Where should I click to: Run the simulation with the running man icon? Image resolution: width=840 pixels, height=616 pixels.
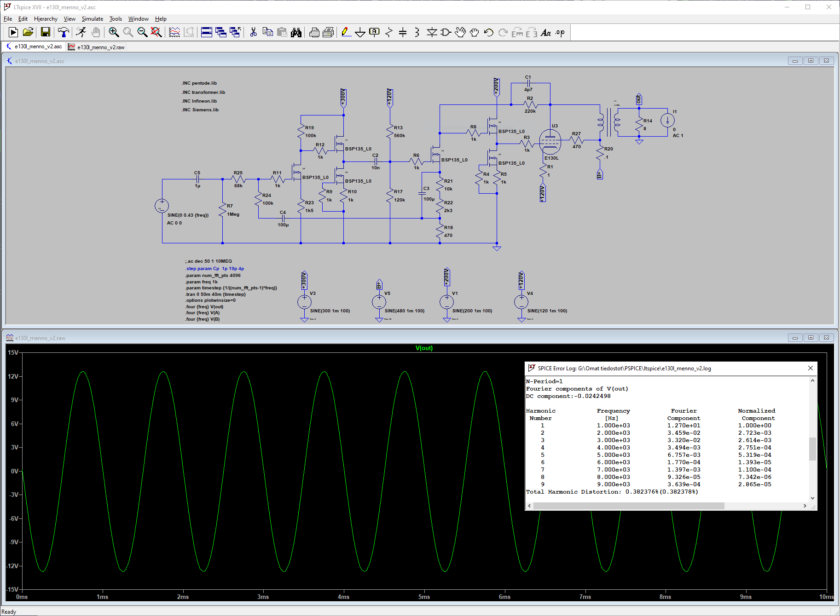81,32
